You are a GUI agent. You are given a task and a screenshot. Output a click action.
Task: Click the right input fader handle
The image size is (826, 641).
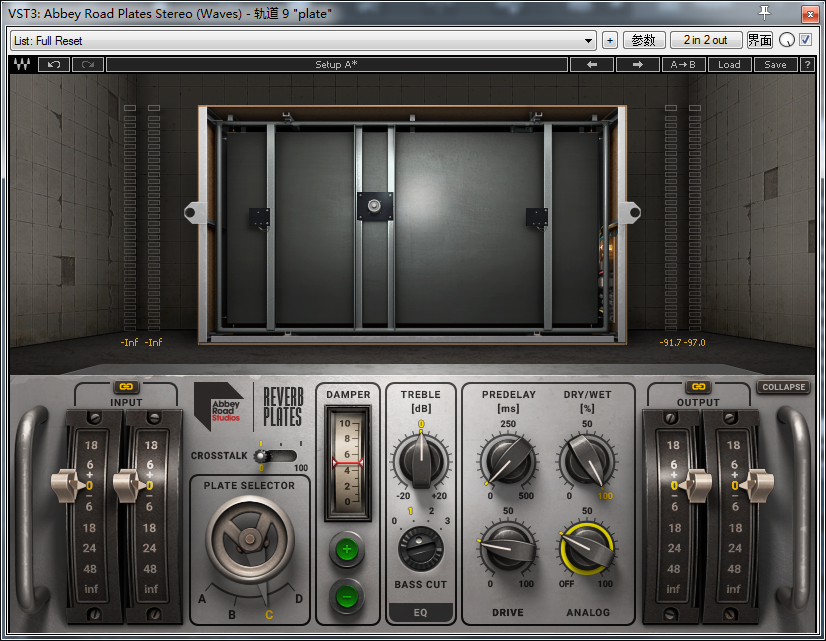[128, 485]
